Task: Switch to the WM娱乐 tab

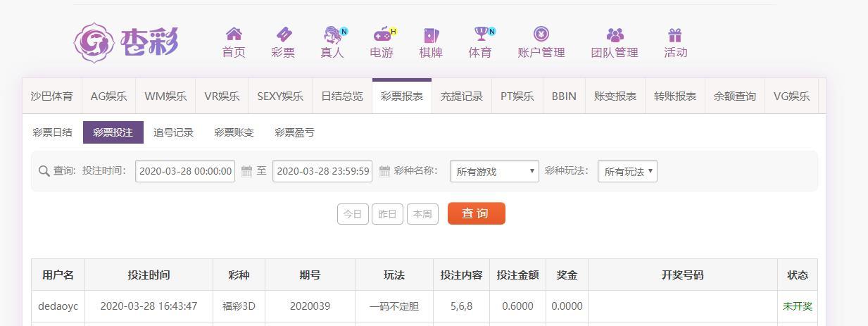Action: click(x=165, y=96)
